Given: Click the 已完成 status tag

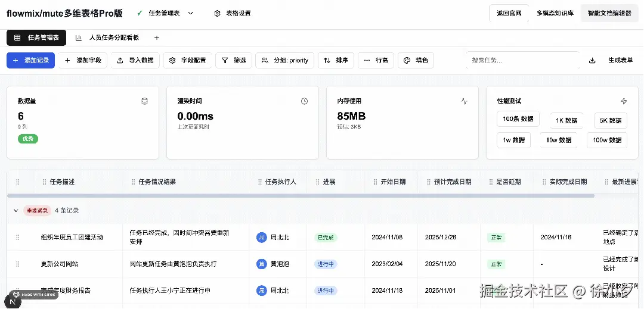Looking at the screenshot, I should point(326,238).
